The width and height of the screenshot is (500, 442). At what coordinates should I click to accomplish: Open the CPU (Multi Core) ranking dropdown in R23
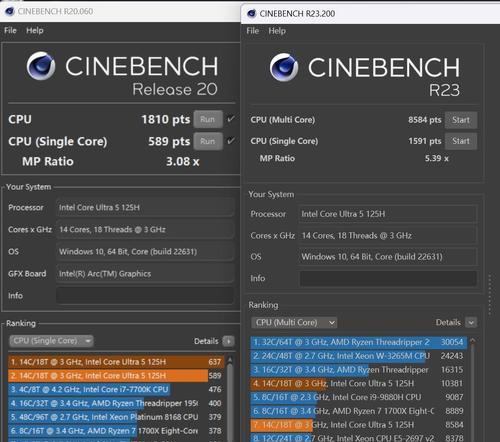pyautogui.click(x=294, y=322)
